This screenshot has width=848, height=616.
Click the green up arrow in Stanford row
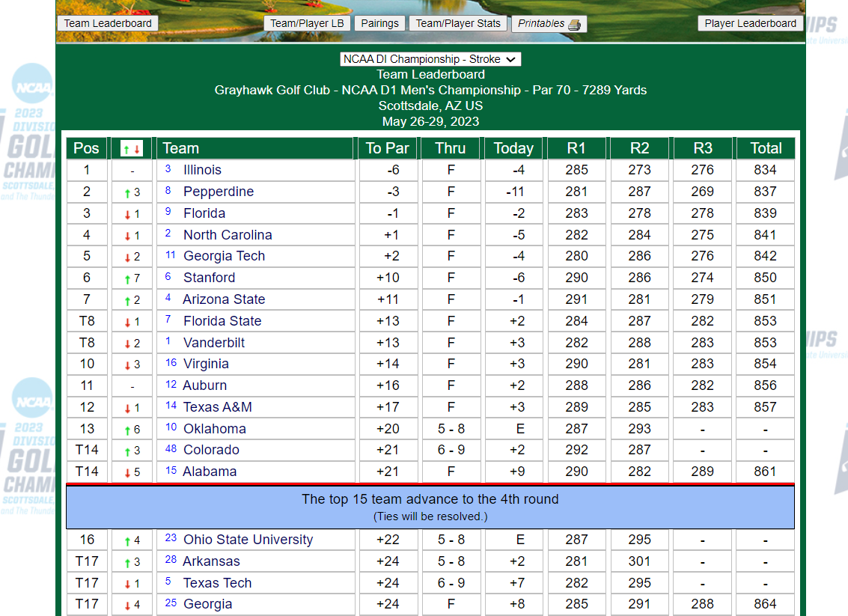pos(128,278)
